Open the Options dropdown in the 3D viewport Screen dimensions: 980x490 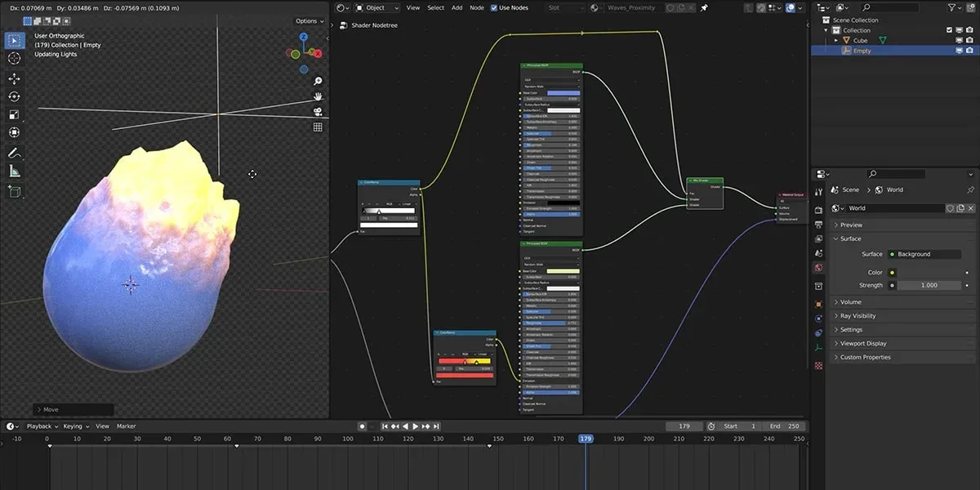[x=309, y=20]
